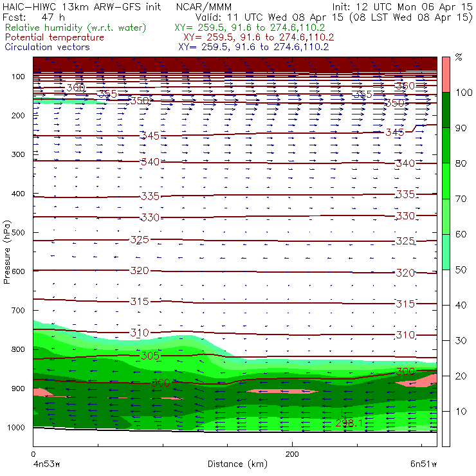The image size is (476, 476).
Task: Click the 'Valid: 11 UTC Wed 08 Apr 15' text
Action: click(270, 17)
